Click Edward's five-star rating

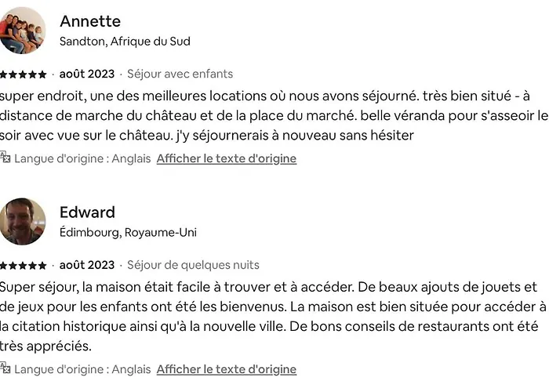[x=24, y=266]
